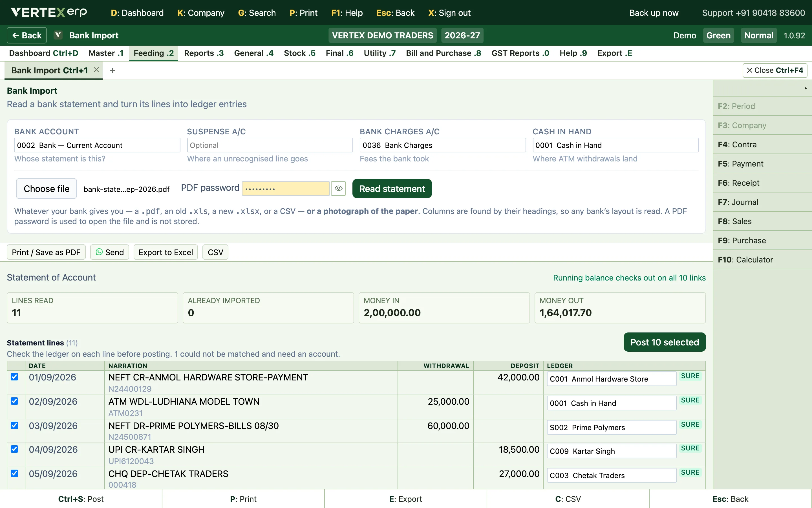Open the GST Reports .0 menu
The width and height of the screenshot is (812, 508).
click(x=520, y=53)
